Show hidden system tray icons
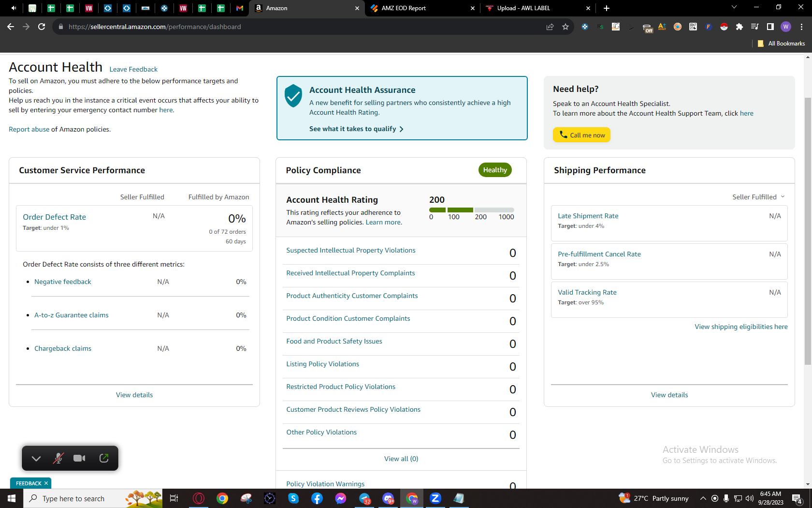This screenshot has width=812, height=508. (x=703, y=498)
